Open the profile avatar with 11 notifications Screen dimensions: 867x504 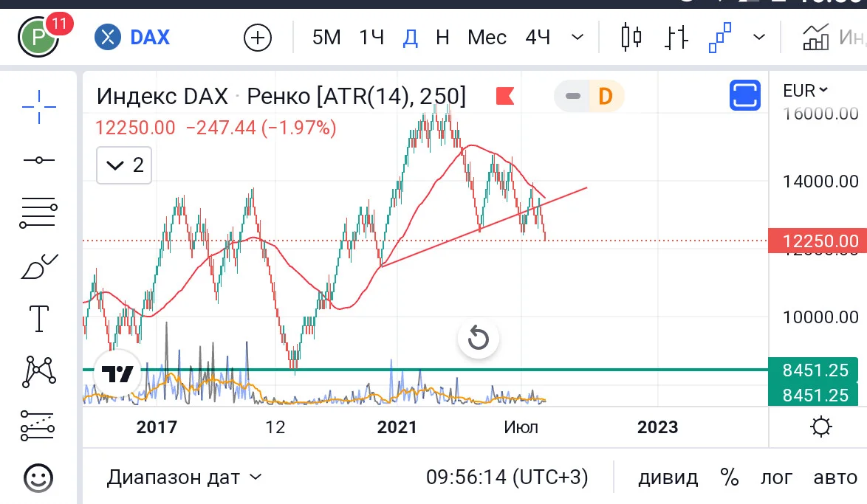[38, 37]
